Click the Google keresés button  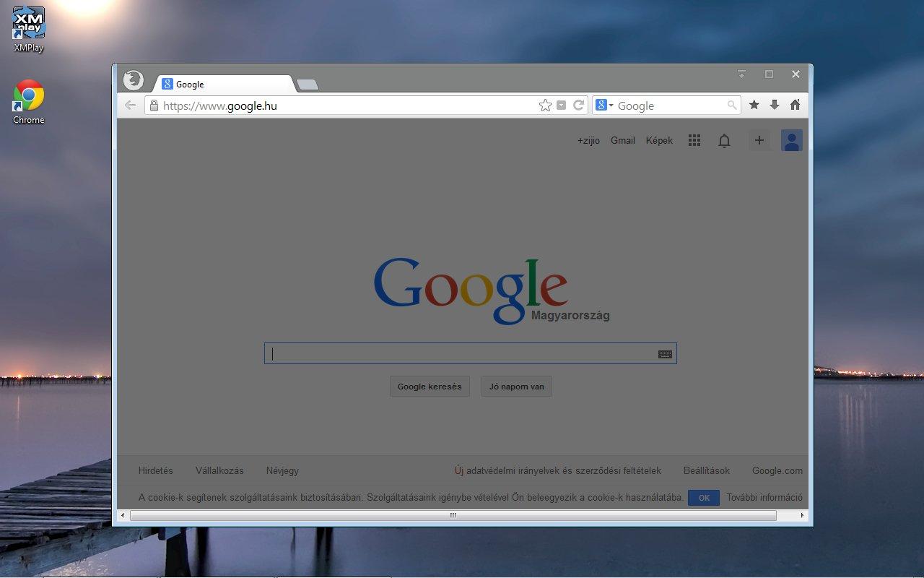[x=430, y=387]
